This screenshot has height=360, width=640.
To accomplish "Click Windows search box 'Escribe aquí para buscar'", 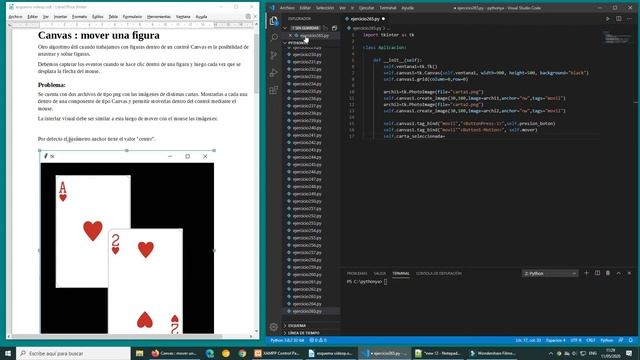I will click(73, 353).
